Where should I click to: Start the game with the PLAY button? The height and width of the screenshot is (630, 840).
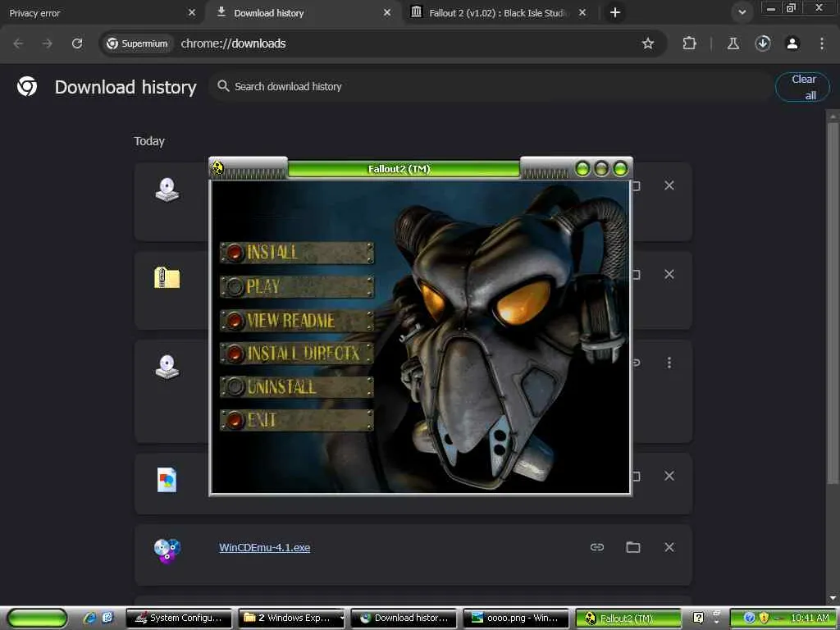297,286
